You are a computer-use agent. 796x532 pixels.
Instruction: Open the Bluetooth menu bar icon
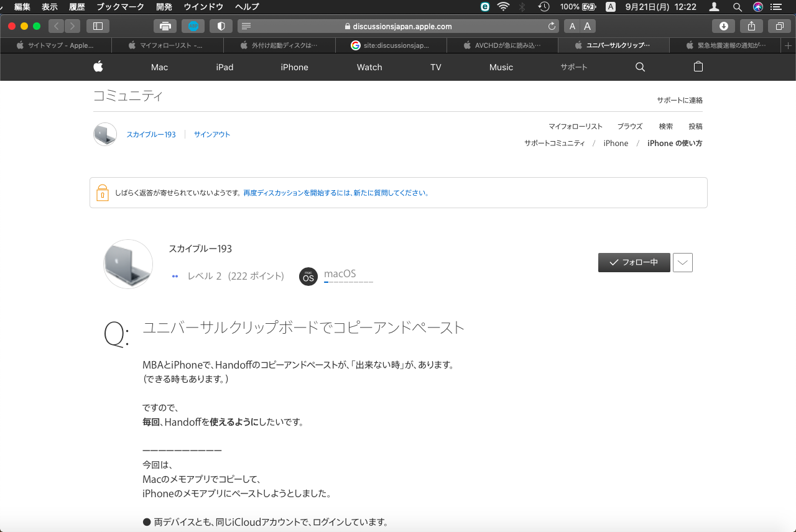[522, 7]
